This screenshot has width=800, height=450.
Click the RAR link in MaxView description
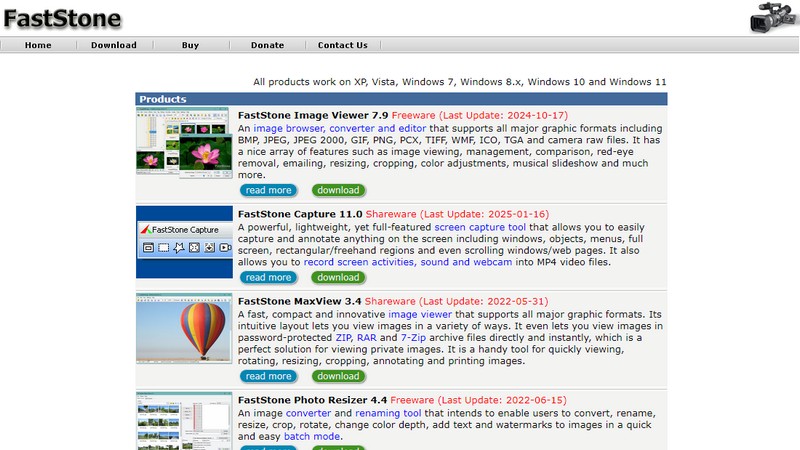tap(366, 338)
